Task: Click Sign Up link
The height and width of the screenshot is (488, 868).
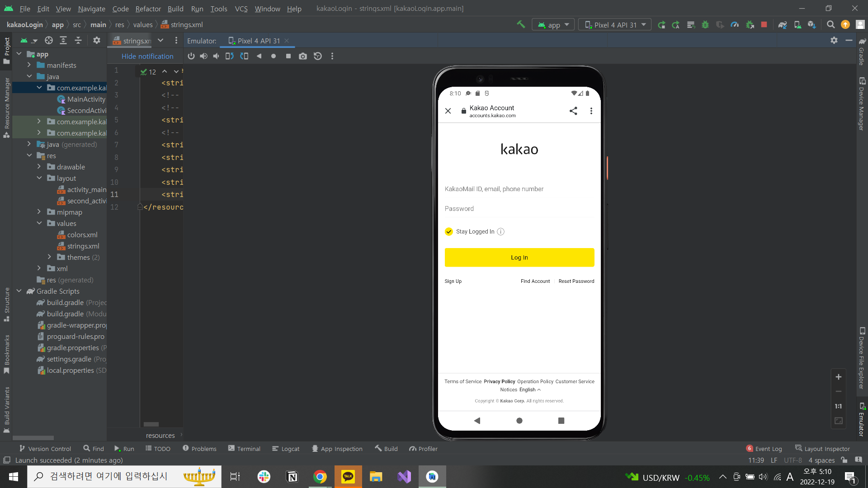Action: (x=453, y=281)
